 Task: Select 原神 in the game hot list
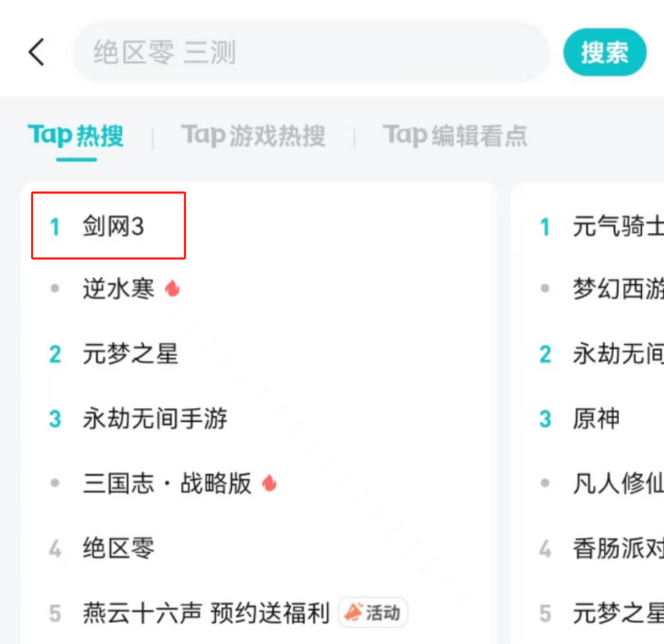[x=596, y=419]
